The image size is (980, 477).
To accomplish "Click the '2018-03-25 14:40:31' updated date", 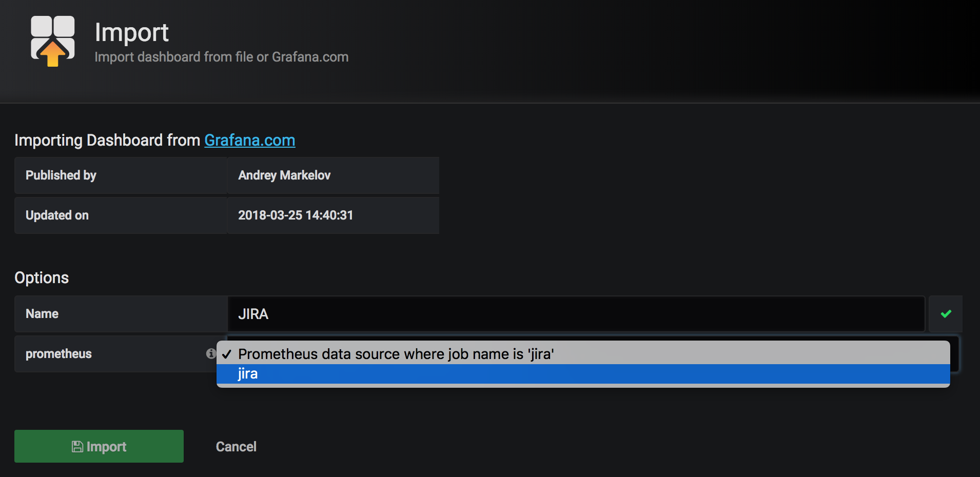I will 296,215.
